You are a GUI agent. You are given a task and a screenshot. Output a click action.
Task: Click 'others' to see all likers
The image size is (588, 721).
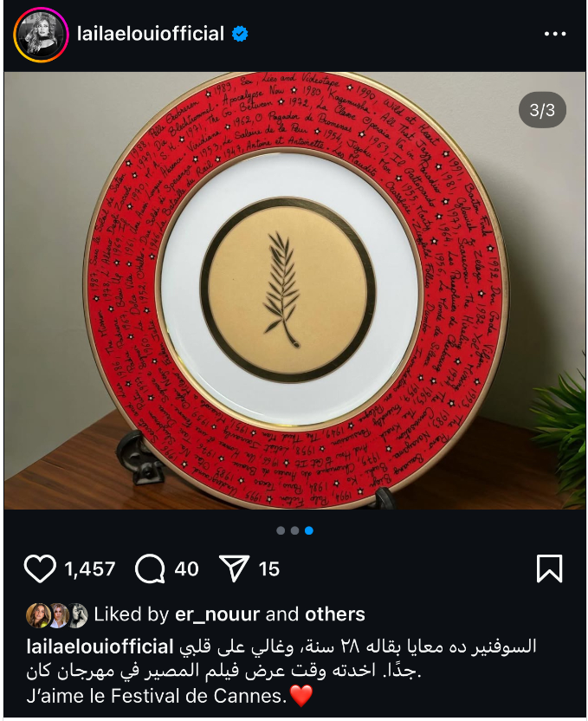(x=335, y=614)
